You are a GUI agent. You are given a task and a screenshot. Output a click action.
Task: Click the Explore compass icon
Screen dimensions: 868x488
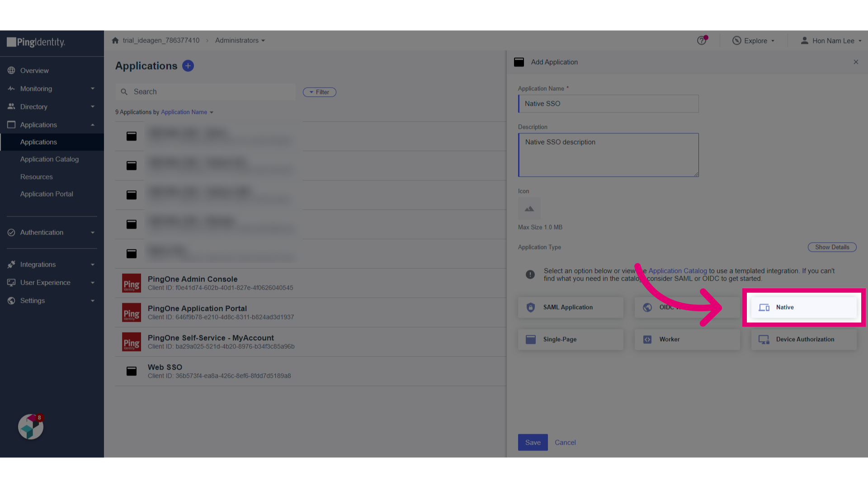[737, 41]
